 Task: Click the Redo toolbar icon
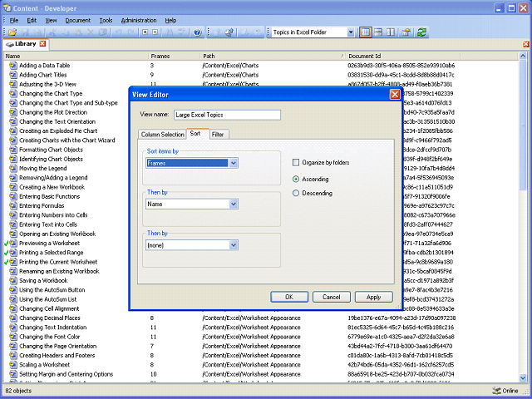[131, 32]
